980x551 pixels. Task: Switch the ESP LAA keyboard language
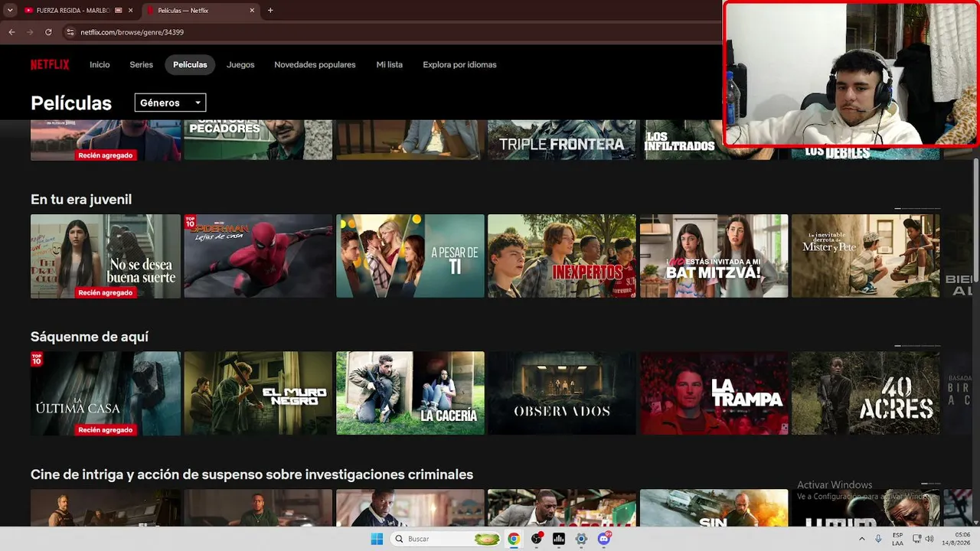(x=897, y=539)
